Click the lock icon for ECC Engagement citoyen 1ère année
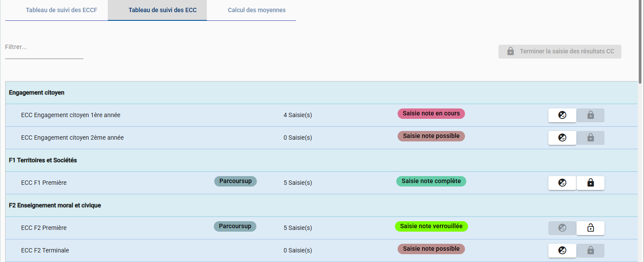The height and width of the screenshot is (262, 644). click(x=591, y=115)
